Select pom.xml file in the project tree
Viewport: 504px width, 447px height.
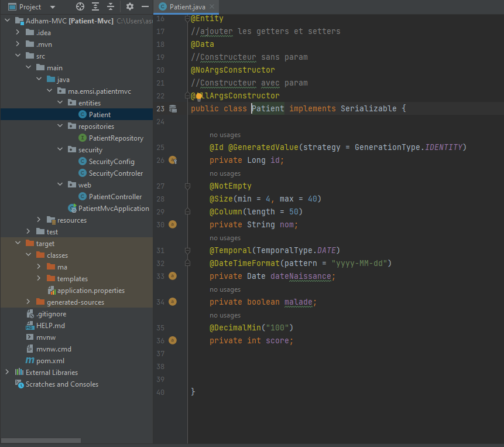50,361
